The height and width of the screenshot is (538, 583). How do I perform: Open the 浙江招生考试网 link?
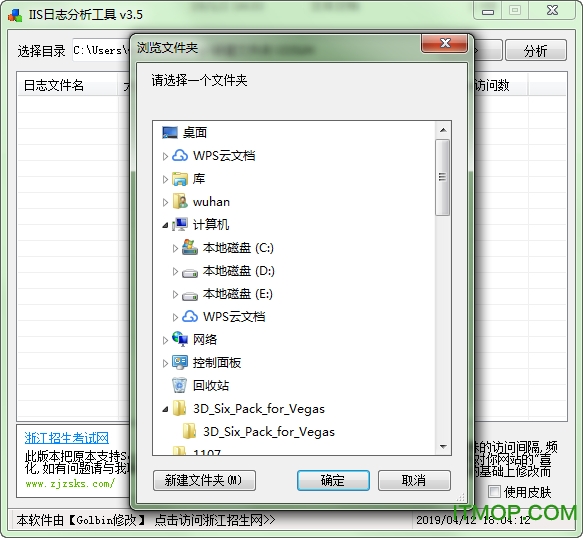[67, 438]
